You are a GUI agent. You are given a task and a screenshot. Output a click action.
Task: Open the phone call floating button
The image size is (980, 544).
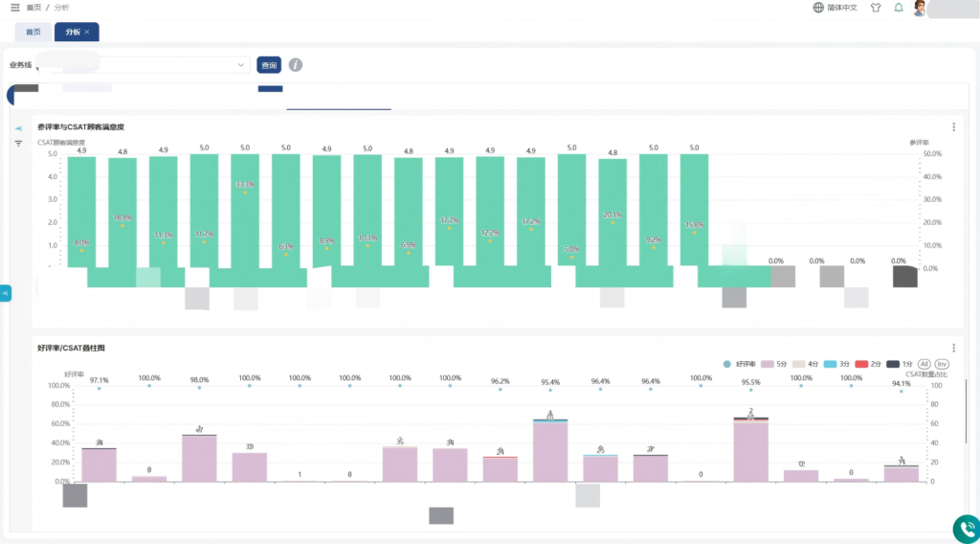[967, 529]
